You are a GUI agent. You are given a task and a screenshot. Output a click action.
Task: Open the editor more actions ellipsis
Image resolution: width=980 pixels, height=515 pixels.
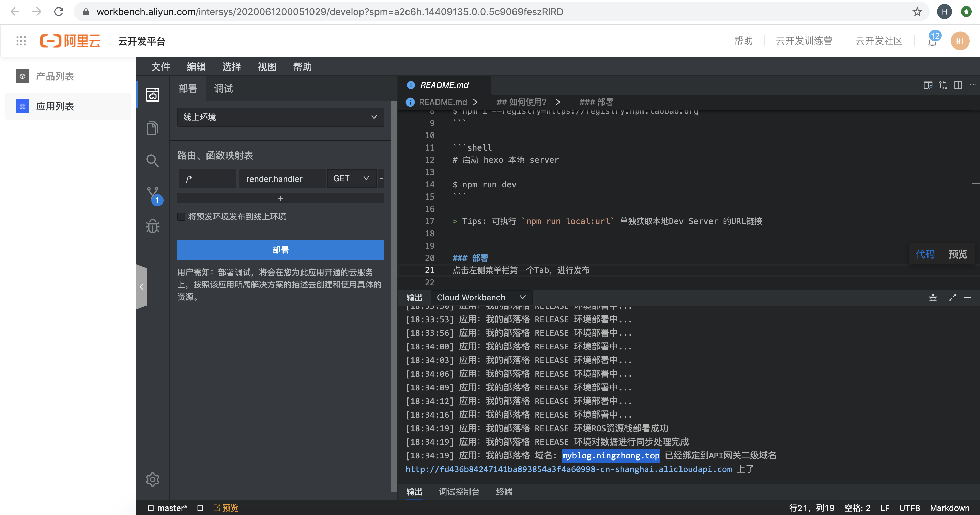(973, 85)
